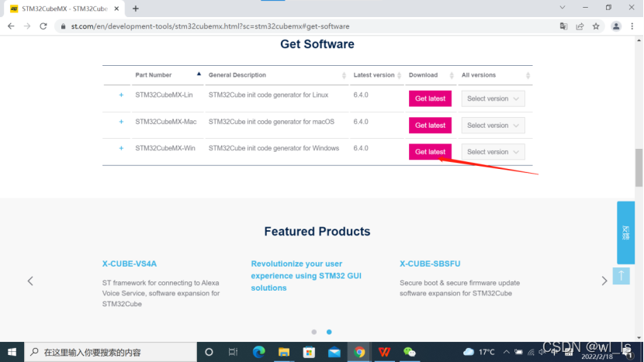Open the Windows Start menu
644x362 pixels.
12,352
